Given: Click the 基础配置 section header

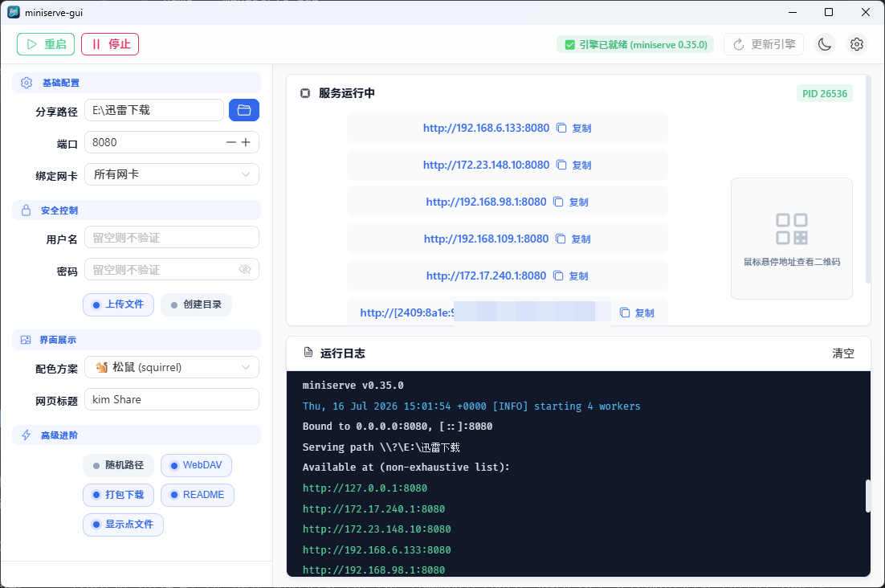Looking at the screenshot, I should [x=137, y=83].
